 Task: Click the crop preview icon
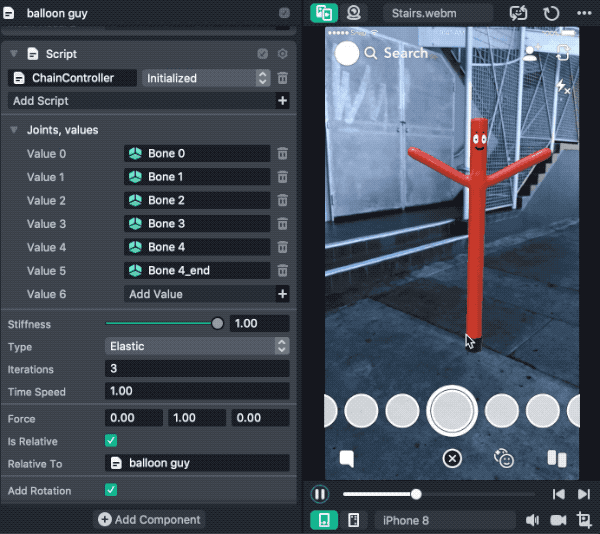click(583, 520)
